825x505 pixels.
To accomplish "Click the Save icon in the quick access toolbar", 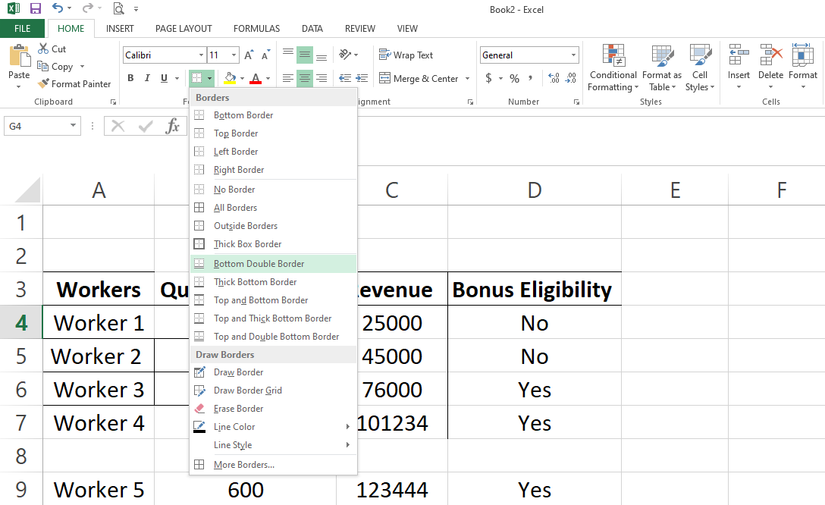I will click(35, 8).
